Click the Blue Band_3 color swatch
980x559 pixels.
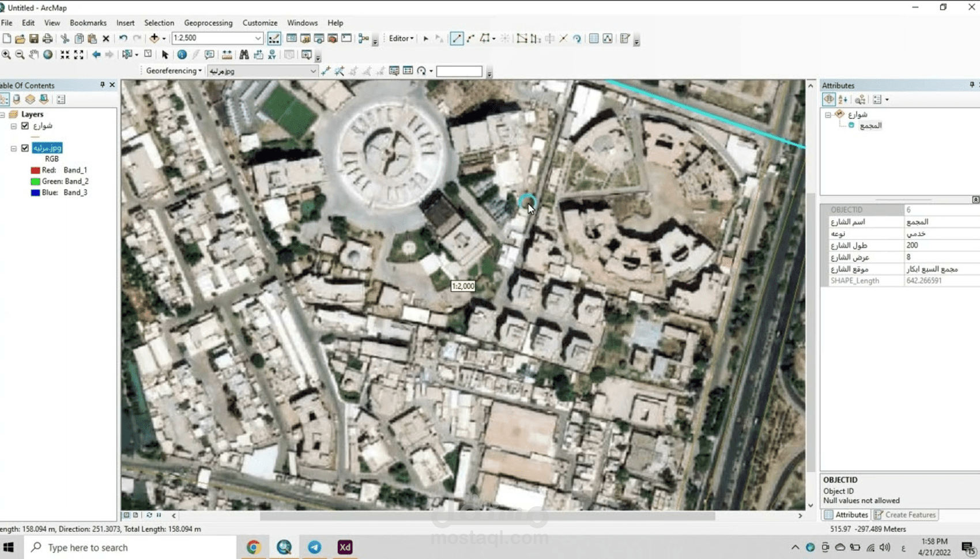pos(35,192)
